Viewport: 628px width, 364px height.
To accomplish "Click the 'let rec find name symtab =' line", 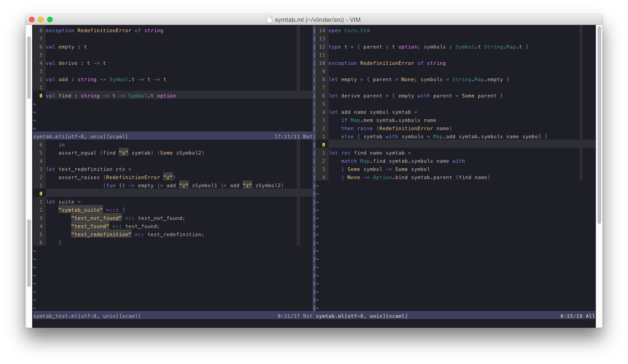I will tap(369, 153).
